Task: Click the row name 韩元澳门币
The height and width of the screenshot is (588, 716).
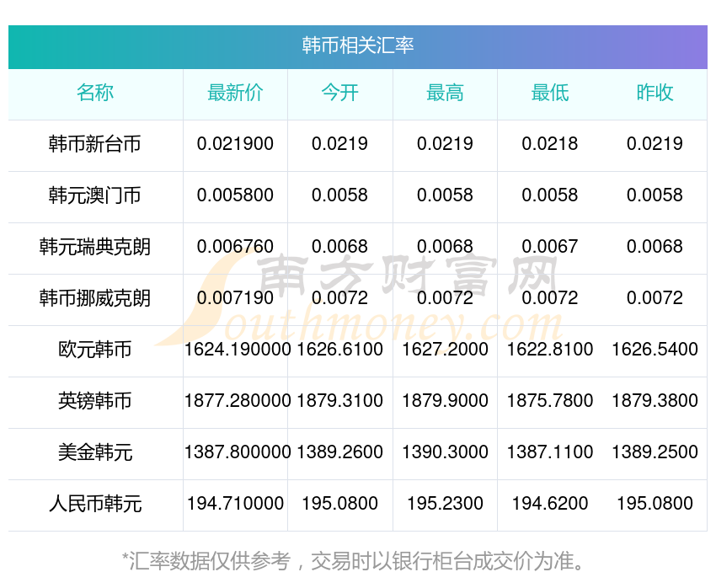Action: pos(95,195)
